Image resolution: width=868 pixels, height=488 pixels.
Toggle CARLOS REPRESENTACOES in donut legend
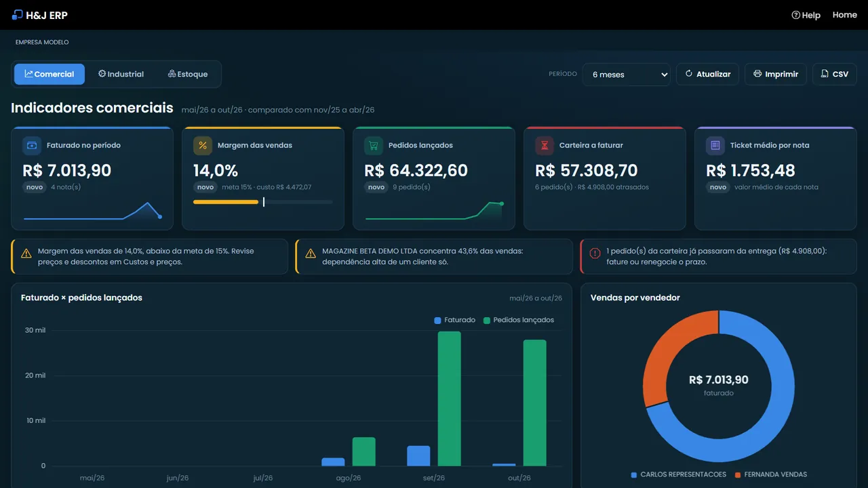click(x=678, y=474)
